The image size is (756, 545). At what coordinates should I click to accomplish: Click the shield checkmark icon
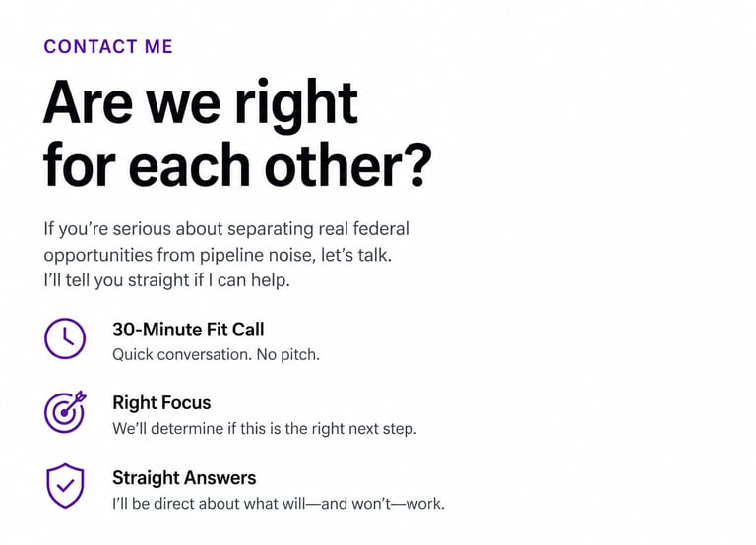[65, 486]
